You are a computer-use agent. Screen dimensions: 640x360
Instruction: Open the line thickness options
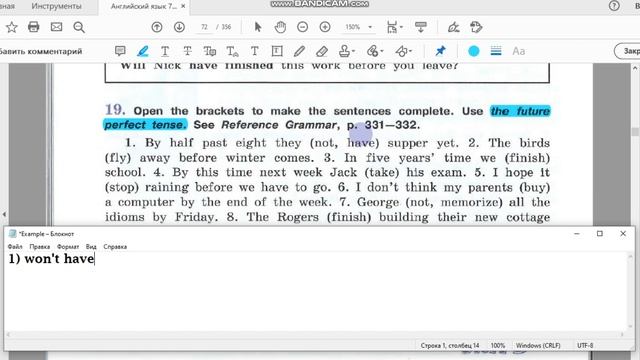click(496, 51)
